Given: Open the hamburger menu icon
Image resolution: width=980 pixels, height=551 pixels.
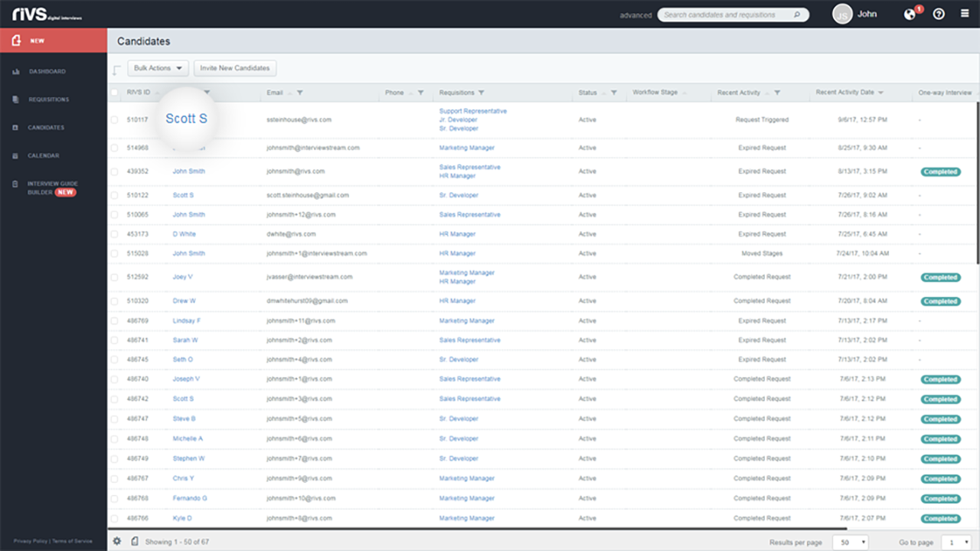Looking at the screenshot, I should point(965,14).
